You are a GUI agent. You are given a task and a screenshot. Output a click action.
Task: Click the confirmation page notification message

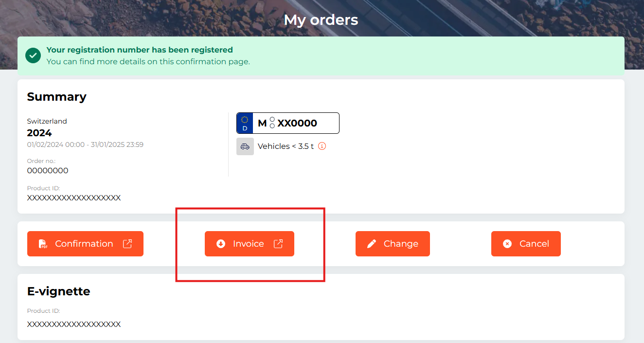click(147, 61)
